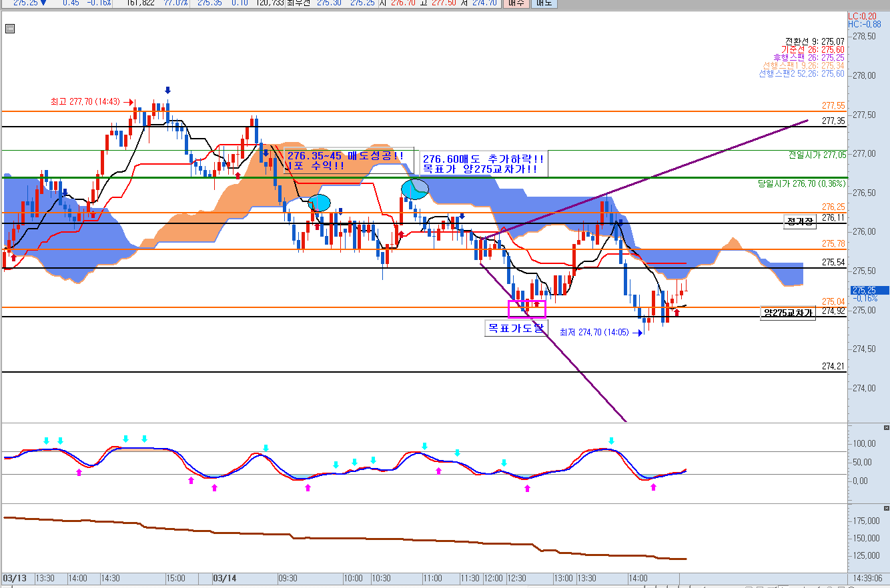Click the dark blue arrow above the 277.70 high
The width and height of the screenshot is (890, 588).
click(167, 90)
